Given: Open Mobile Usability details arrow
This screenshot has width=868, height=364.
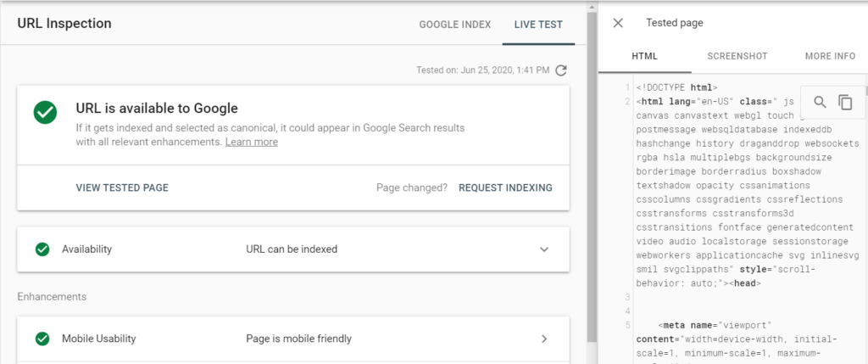Looking at the screenshot, I should (x=544, y=339).
